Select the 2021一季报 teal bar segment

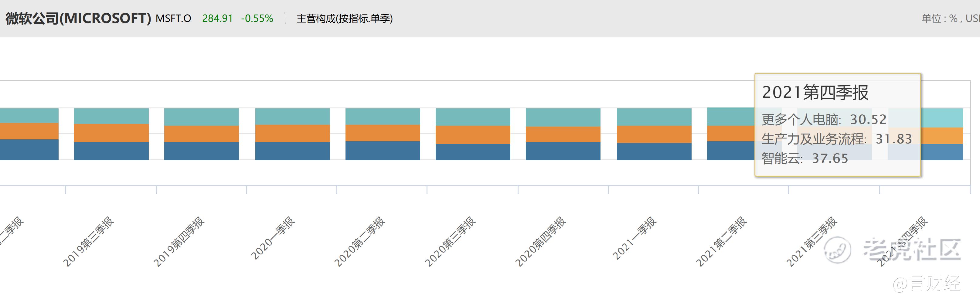[654, 117]
